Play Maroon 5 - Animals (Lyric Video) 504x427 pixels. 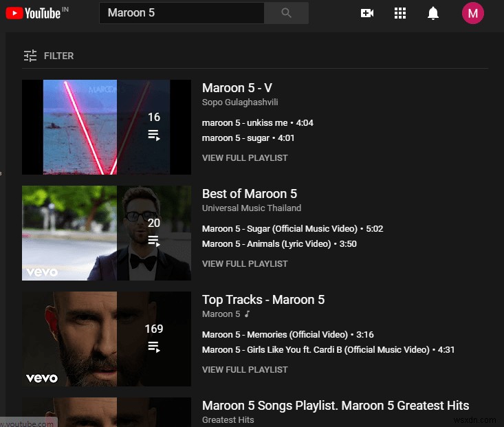click(267, 244)
